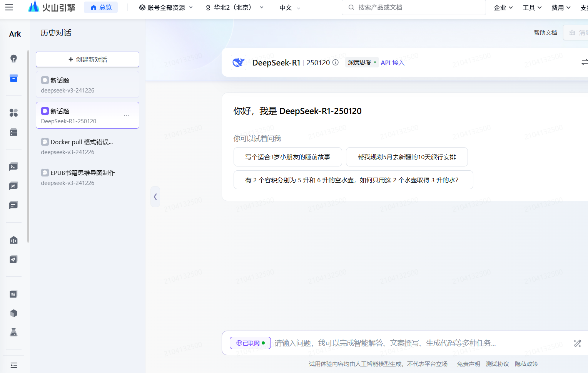588x373 pixels.
Task: Click the Ark sidebar scrollbar
Action: (x=28, y=146)
